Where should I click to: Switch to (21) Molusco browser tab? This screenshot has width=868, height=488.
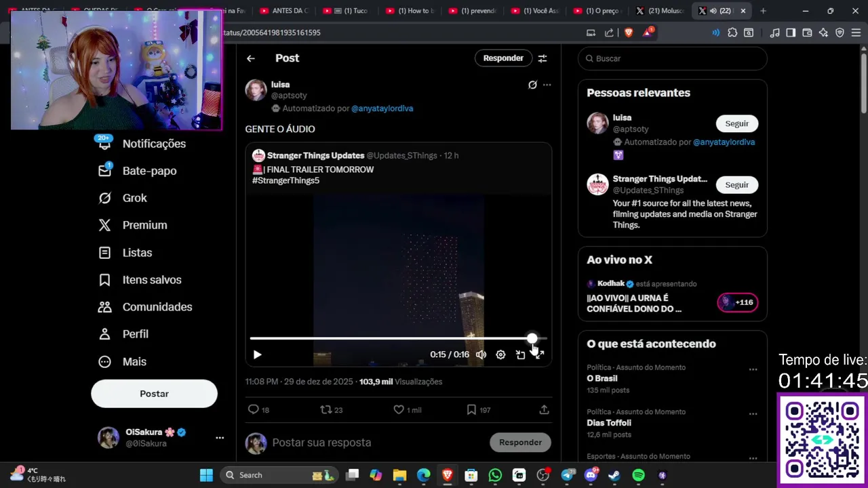click(x=661, y=11)
